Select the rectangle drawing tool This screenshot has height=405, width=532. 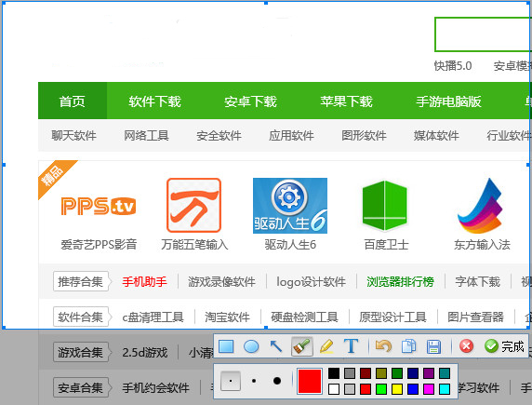pyautogui.click(x=226, y=346)
